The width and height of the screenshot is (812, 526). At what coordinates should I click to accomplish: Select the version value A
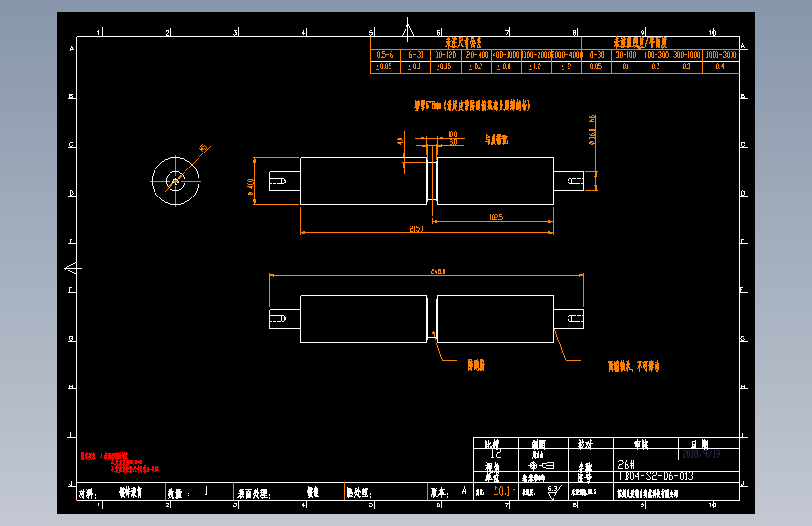pyautogui.click(x=464, y=490)
